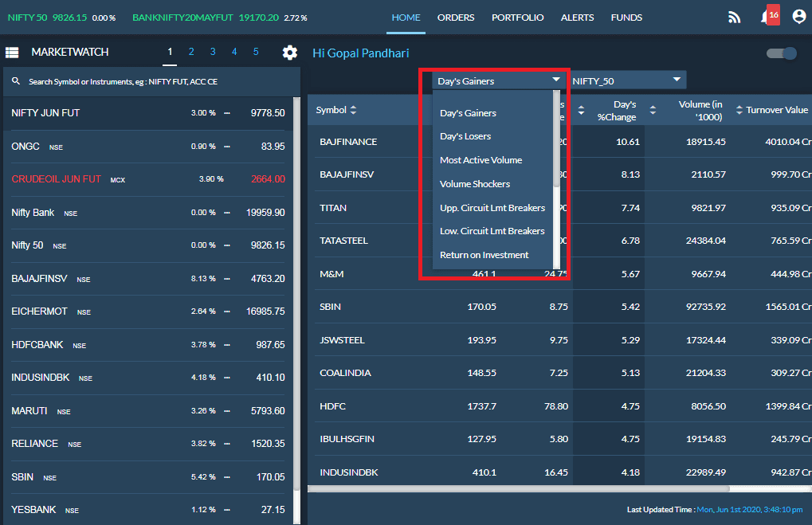
Task: Select YESBANK row in marketwatch
Action: pyautogui.click(x=148, y=510)
